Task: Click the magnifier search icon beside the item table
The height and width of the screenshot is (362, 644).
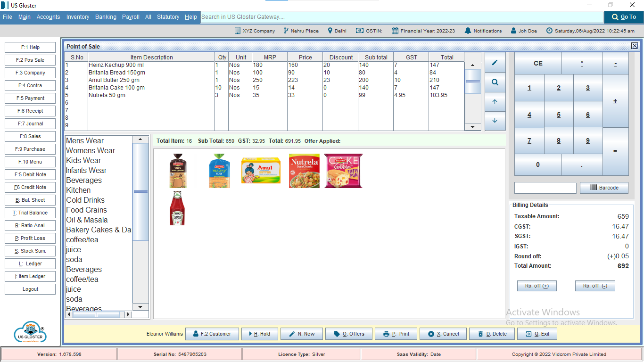Action: click(495, 82)
